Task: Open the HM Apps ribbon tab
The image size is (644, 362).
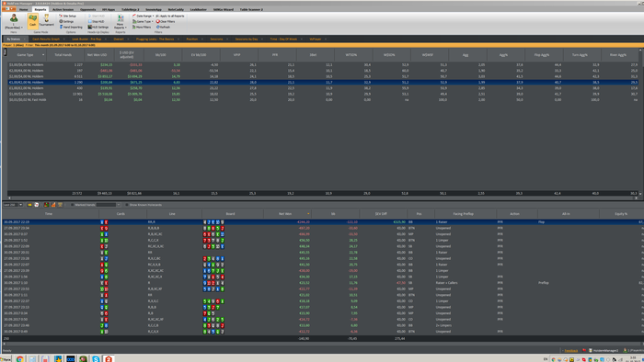Action: 109,9
